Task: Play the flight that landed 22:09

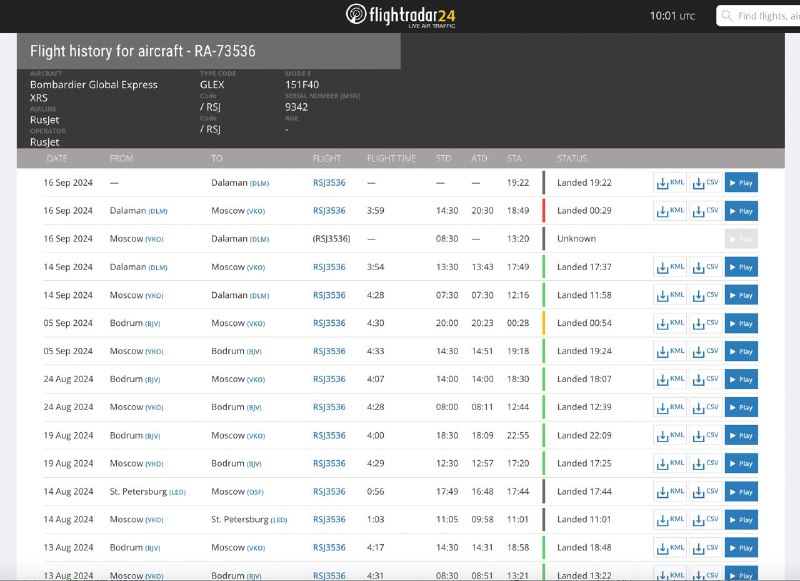Action: [741, 435]
